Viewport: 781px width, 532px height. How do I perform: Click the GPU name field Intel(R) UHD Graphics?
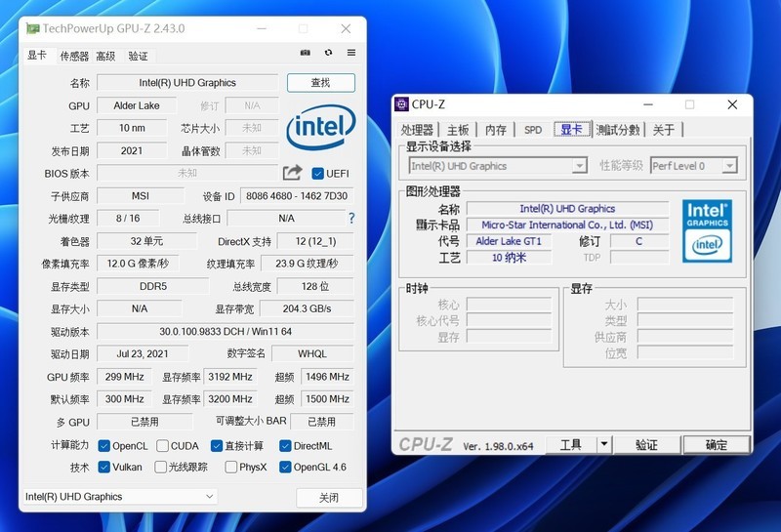[x=187, y=83]
